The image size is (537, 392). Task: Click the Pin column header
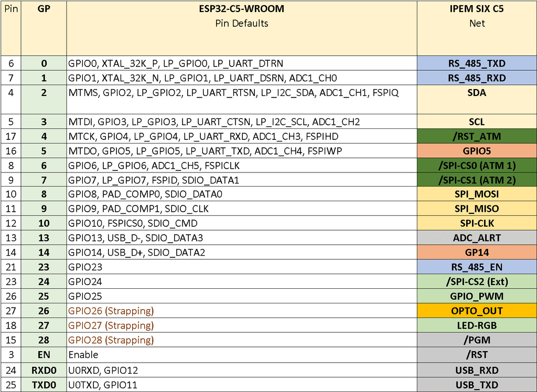click(x=11, y=28)
